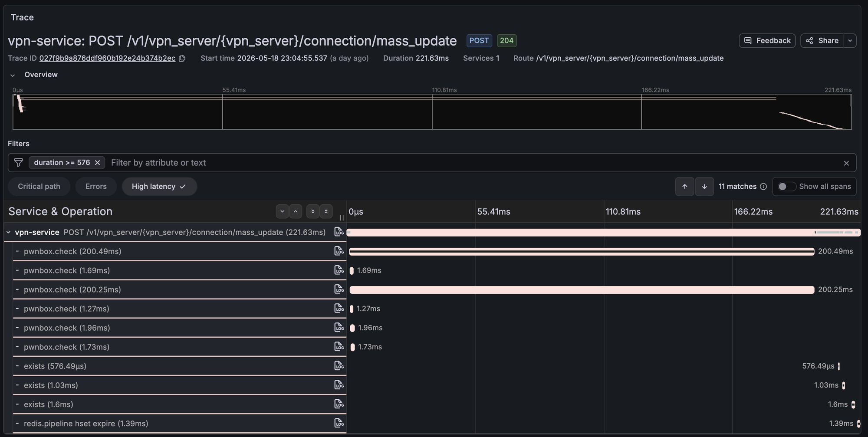This screenshot has height=437, width=868.
Task: Expand one level of spans
Action: pos(282,211)
